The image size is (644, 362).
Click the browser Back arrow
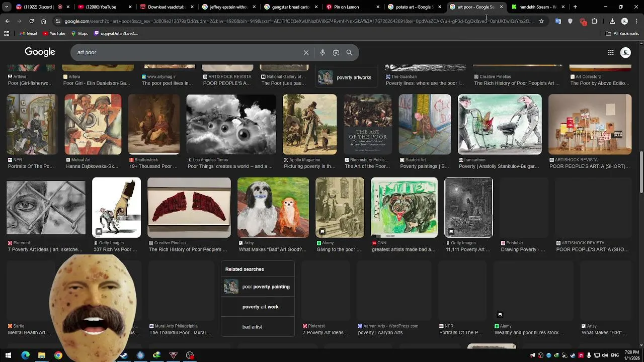(7, 21)
